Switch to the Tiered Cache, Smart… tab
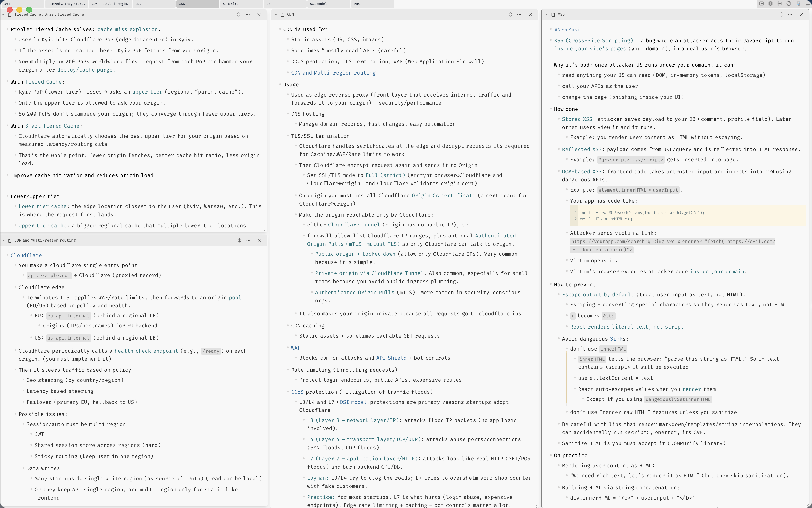The width and height of the screenshot is (812, 508). pos(66,4)
